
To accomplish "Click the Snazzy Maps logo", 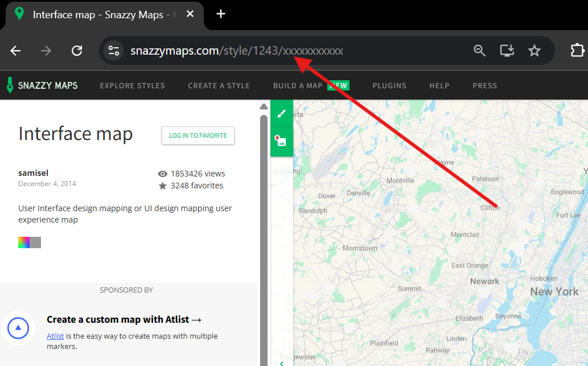I will pos(42,85).
